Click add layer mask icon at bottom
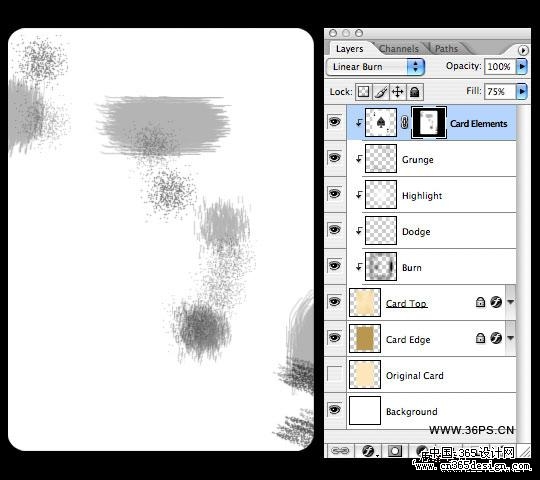Image resolution: width=540 pixels, height=480 pixels. click(x=395, y=450)
